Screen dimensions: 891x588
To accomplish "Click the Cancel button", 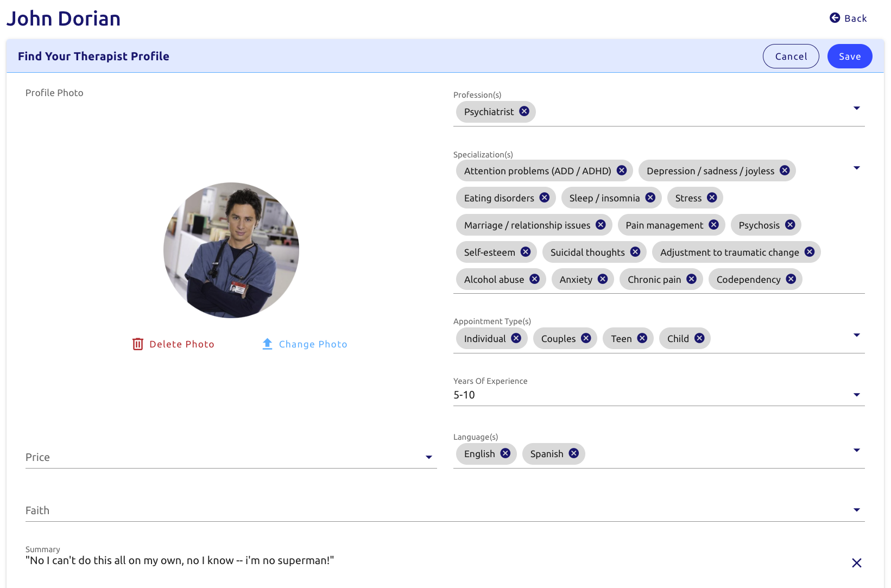I will coord(791,56).
